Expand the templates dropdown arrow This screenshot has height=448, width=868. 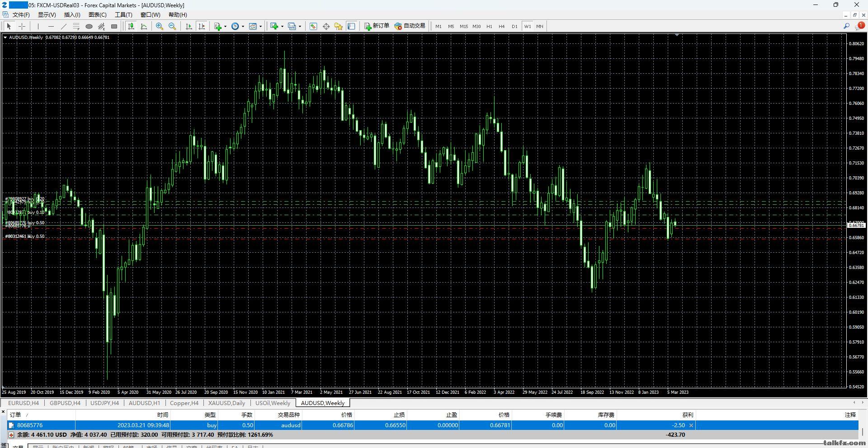point(260,26)
